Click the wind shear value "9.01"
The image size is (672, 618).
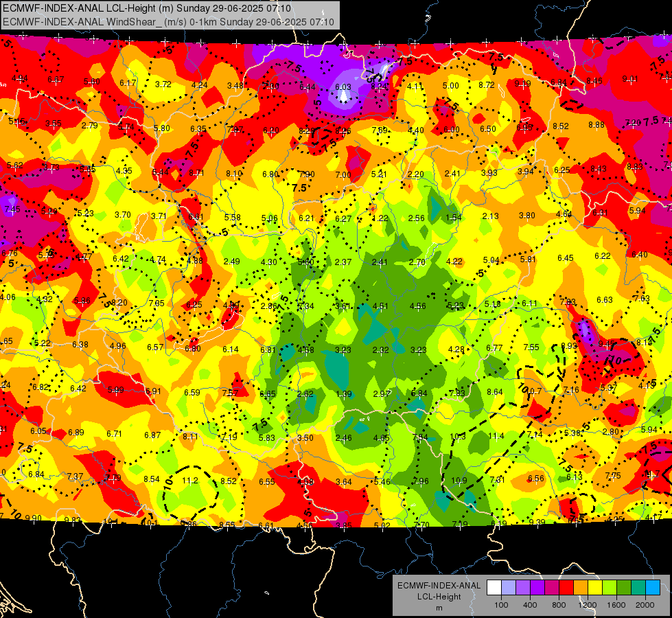629,78
